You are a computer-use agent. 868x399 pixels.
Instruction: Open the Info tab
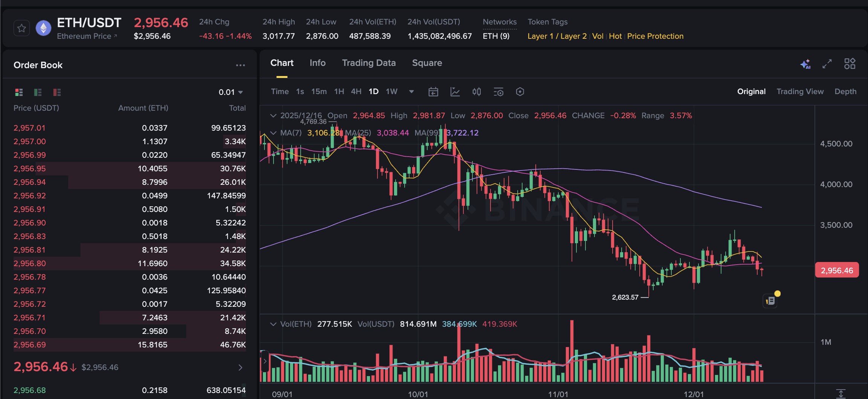pyautogui.click(x=318, y=63)
